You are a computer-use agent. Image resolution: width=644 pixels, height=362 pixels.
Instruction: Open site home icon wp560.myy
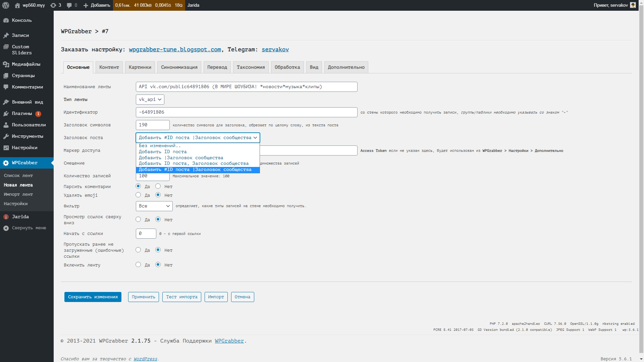pos(17,5)
